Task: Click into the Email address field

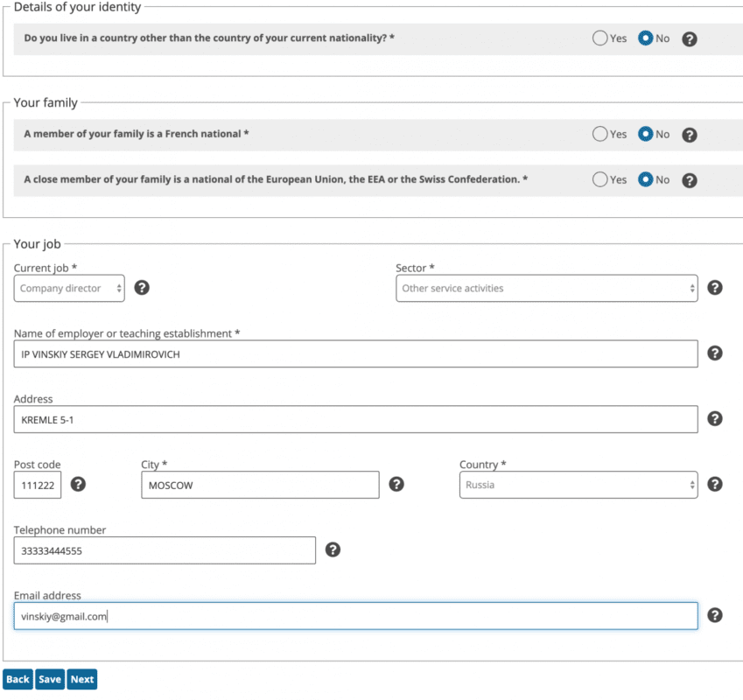Action: point(355,616)
